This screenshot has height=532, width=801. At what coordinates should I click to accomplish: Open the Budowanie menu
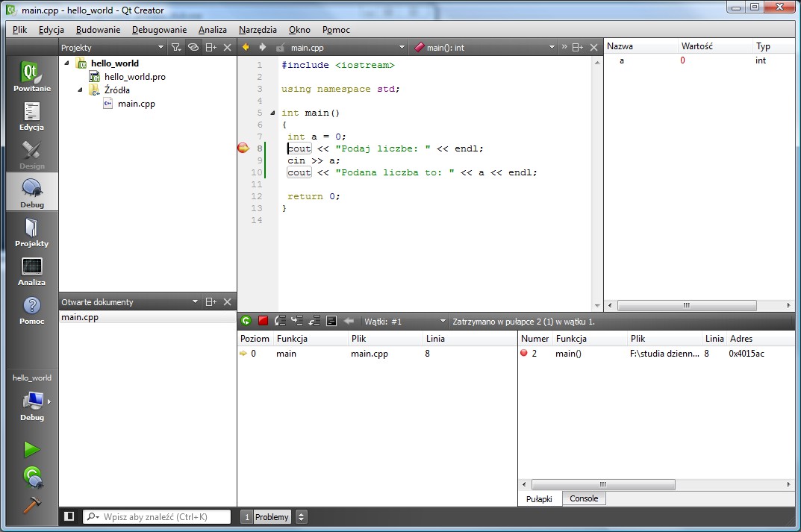[98, 30]
